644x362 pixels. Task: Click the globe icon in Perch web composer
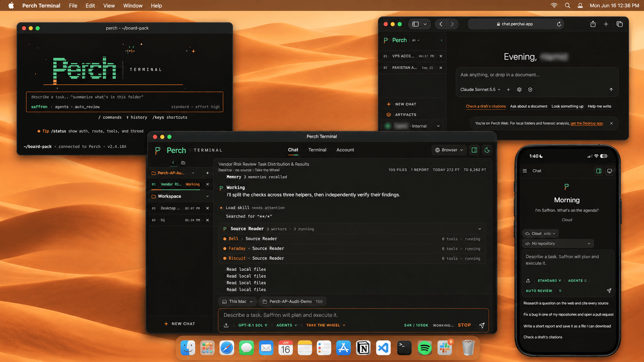point(519,90)
